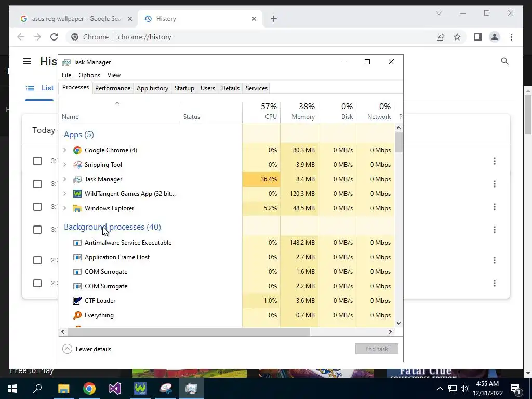
Task: Expand the Snipping Tool process
Action: (x=65, y=165)
